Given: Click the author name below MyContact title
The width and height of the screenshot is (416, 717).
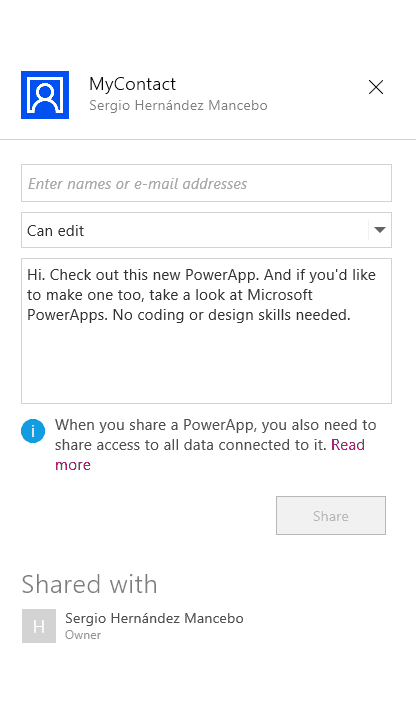Looking at the screenshot, I should tap(178, 106).
